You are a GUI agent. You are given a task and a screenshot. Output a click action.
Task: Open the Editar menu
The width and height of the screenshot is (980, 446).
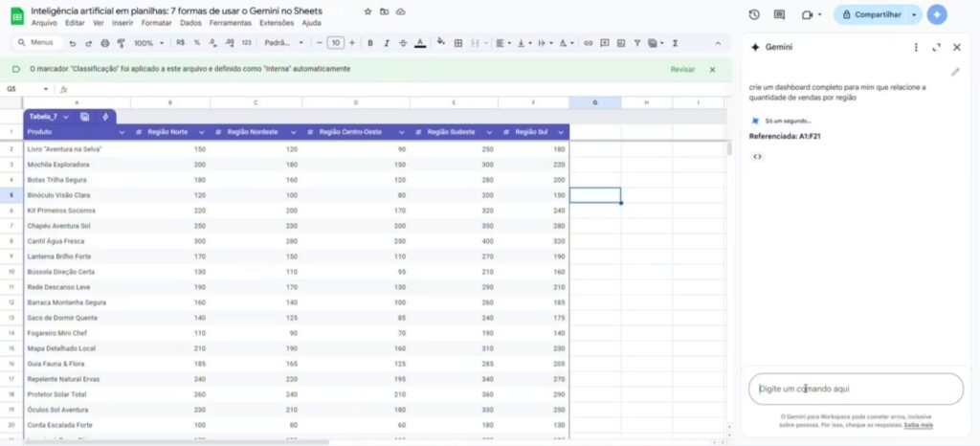[75, 23]
